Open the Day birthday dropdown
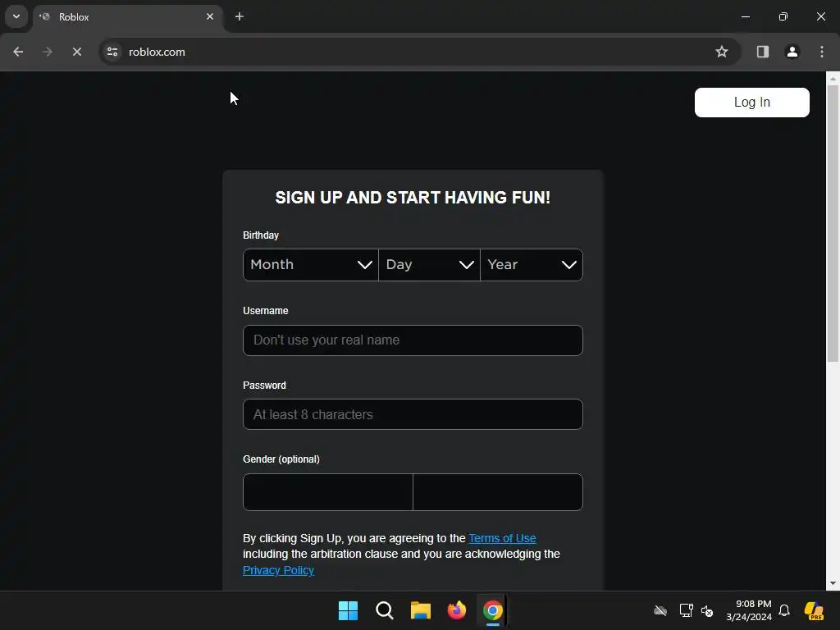840x630 pixels. point(429,265)
